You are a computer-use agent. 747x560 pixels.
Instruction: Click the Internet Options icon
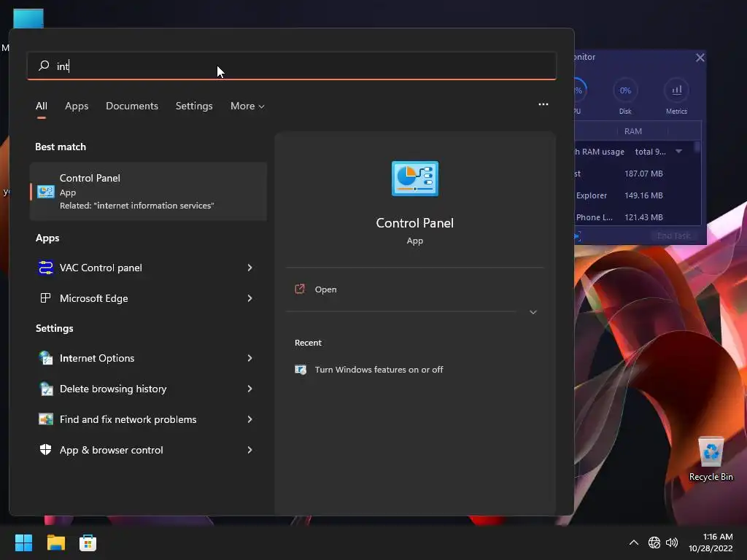(x=46, y=357)
